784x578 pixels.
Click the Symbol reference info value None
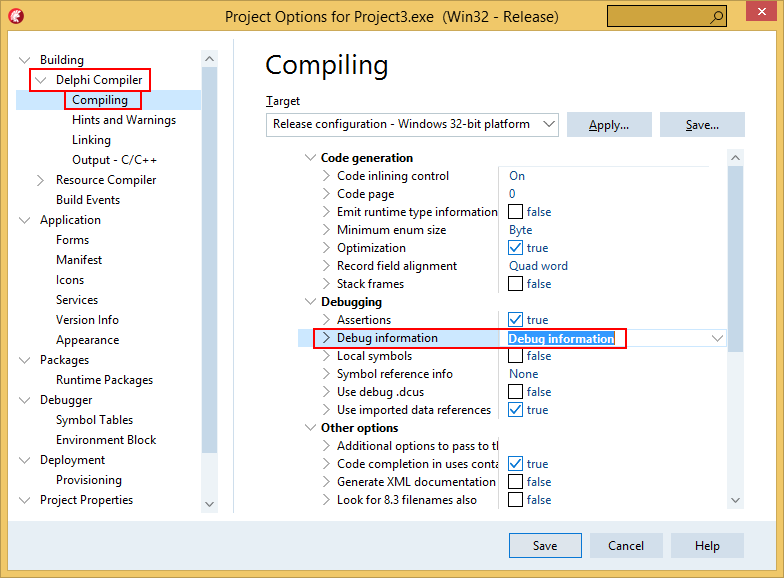pos(524,374)
